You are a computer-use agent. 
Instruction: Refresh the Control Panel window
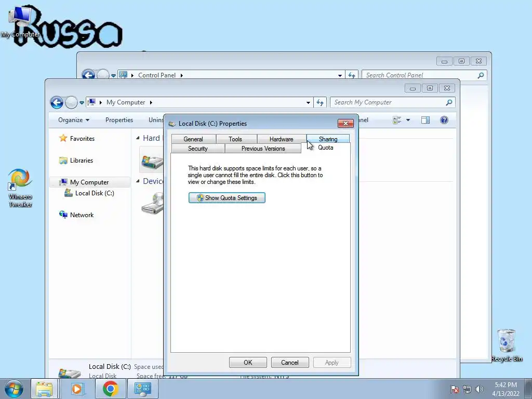352,75
